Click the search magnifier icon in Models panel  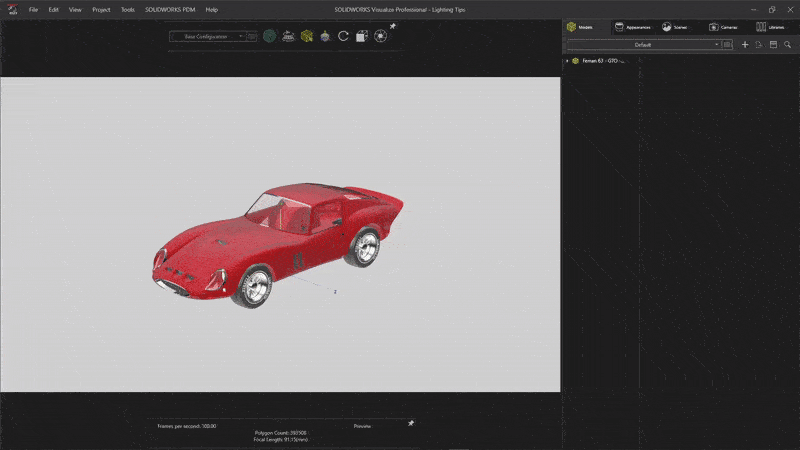788,45
